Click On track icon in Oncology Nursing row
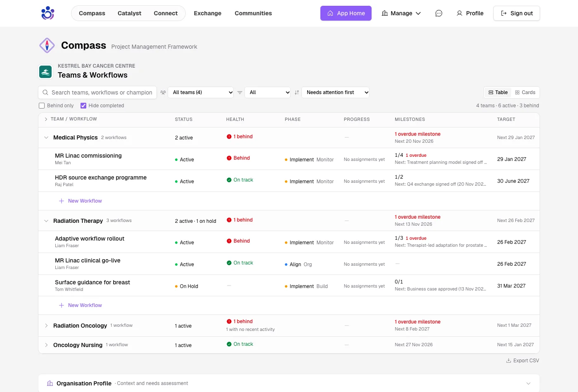578x392 pixels. [x=229, y=344]
